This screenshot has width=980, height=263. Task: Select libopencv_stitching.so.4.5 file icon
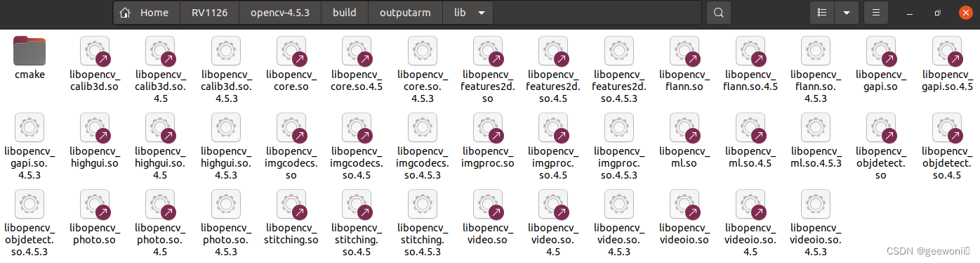(x=357, y=204)
